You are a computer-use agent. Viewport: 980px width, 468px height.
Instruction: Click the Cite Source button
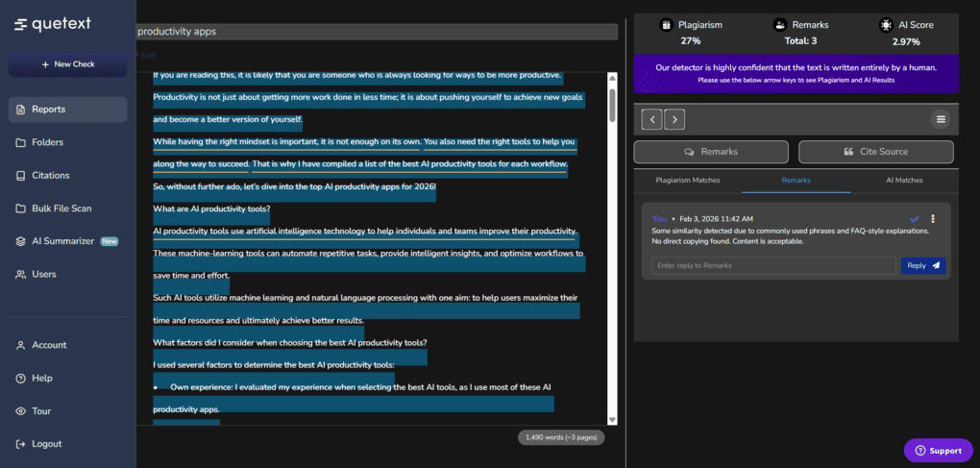[875, 152]
